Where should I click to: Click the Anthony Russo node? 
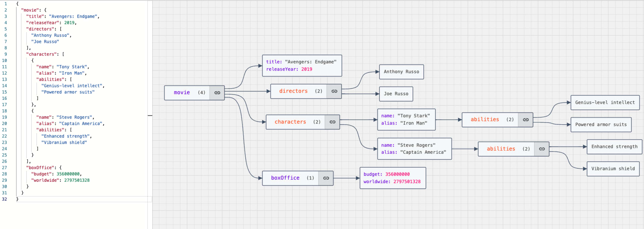point(401,72)
